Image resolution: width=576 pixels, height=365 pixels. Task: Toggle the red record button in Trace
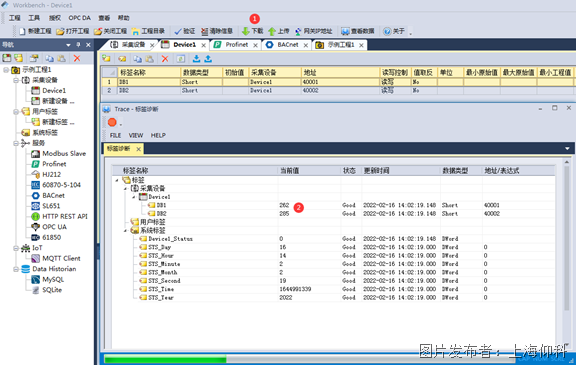[x=112, y=122]
